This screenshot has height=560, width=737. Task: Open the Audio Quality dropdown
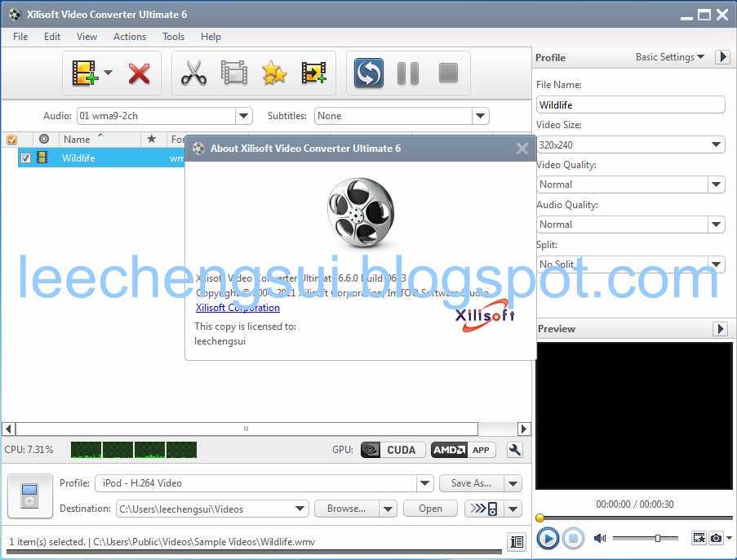tap(716, 224)
